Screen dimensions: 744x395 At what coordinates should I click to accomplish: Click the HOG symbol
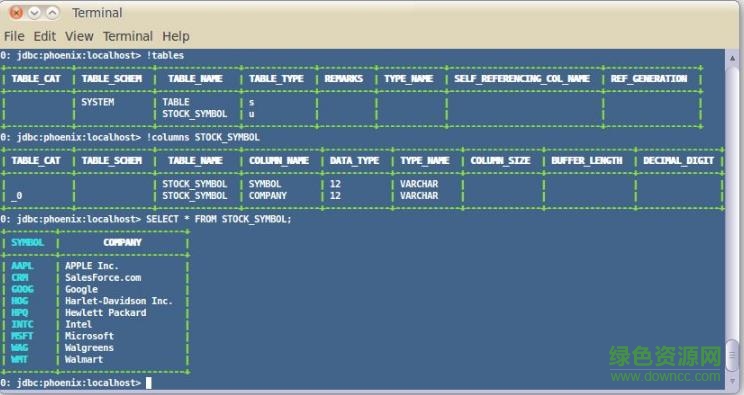(x=19, y=301)
